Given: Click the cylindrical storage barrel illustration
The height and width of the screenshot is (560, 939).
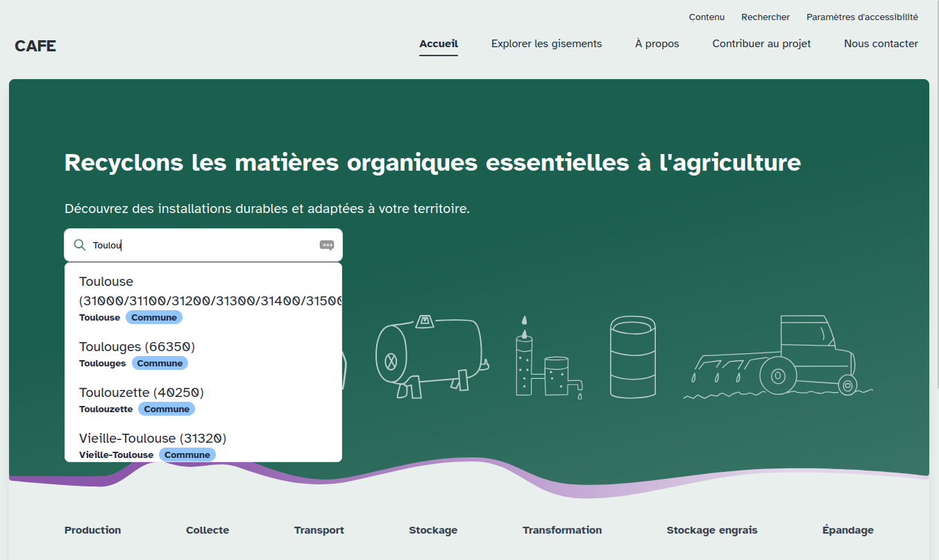Looking at the screenshot, I should click(632, 357).
